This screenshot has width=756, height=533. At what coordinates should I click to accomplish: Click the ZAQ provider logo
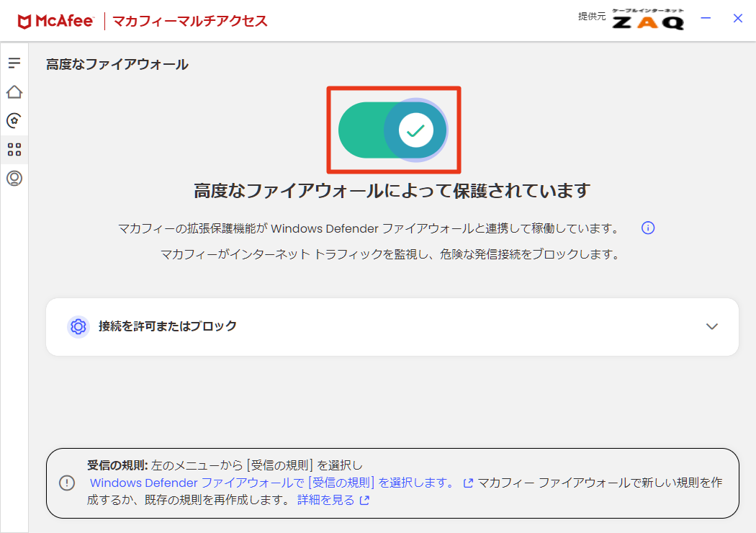point(648,19)
